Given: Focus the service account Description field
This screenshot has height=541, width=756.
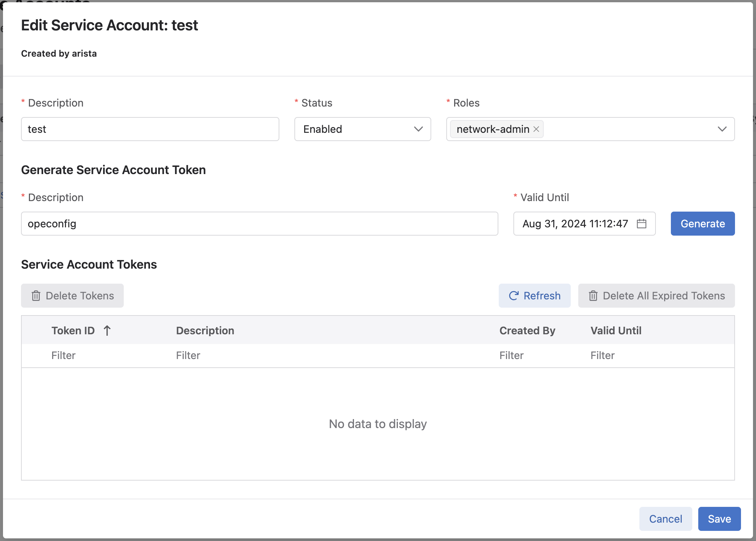Looking at the screenshot, I should coord(150,129).
